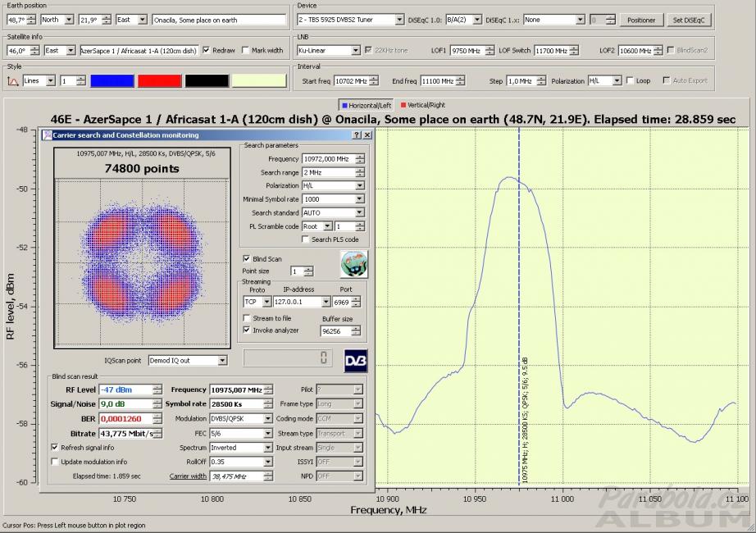Viewport: 756px width, 533px height.
Task: Open the RollOff 0.35 dropdown
Action: click(x=267, y=462)
